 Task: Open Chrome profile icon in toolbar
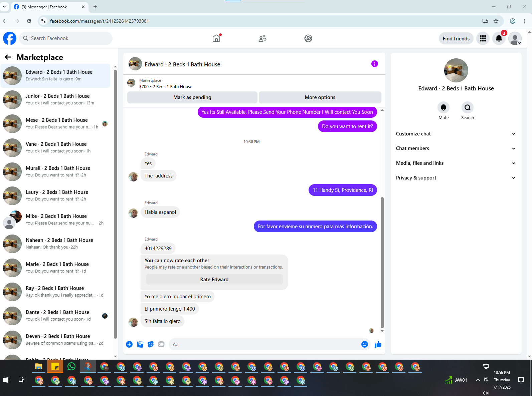tap(512, 21)
